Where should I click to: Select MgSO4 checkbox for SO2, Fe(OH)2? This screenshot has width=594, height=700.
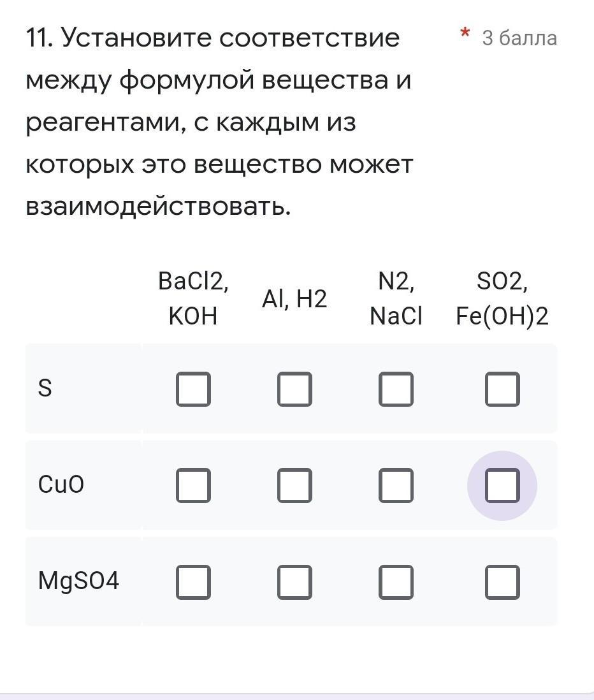502,582
